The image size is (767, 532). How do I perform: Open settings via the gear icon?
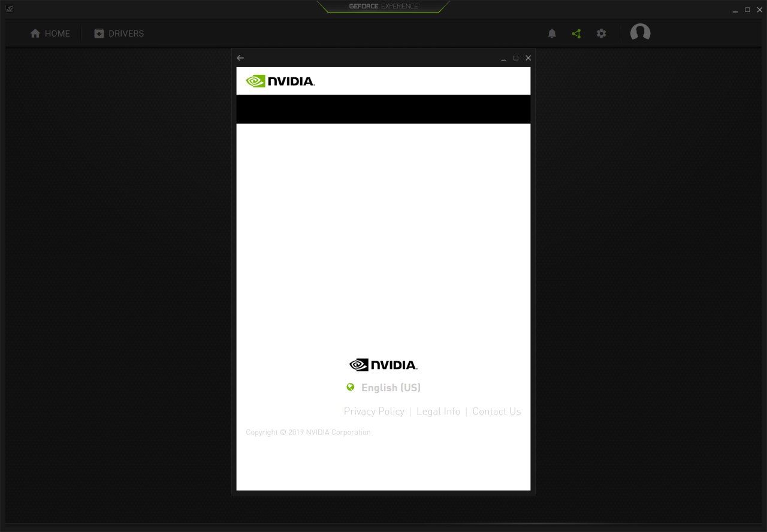pos(601,34)
